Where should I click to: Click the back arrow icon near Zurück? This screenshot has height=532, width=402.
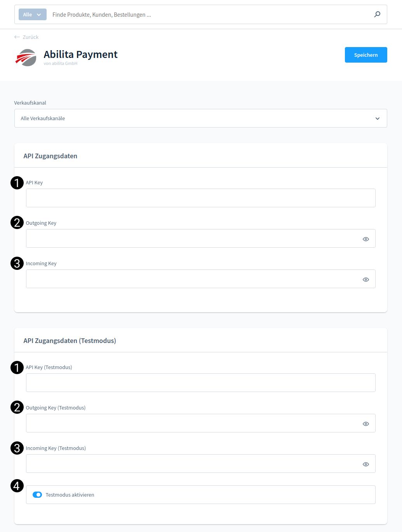[x=17, y=37]
